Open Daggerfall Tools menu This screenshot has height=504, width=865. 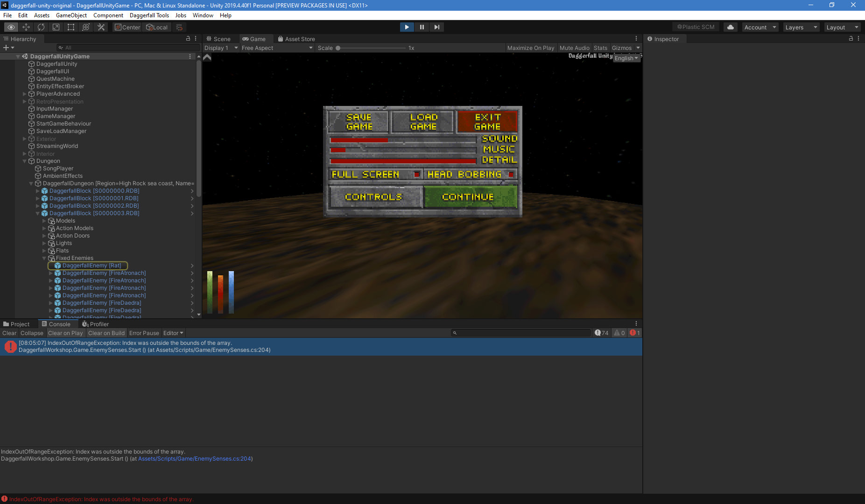[x=149, y=15]
